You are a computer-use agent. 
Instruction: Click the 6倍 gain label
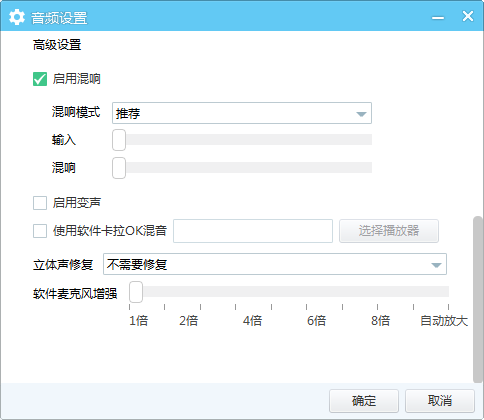click(x=316, y=321)
